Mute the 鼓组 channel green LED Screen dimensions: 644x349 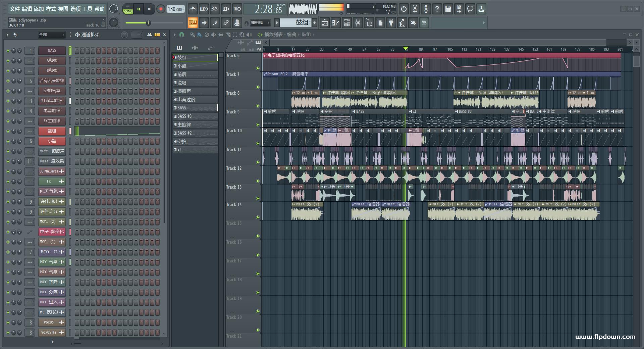[x=8, y=131]
